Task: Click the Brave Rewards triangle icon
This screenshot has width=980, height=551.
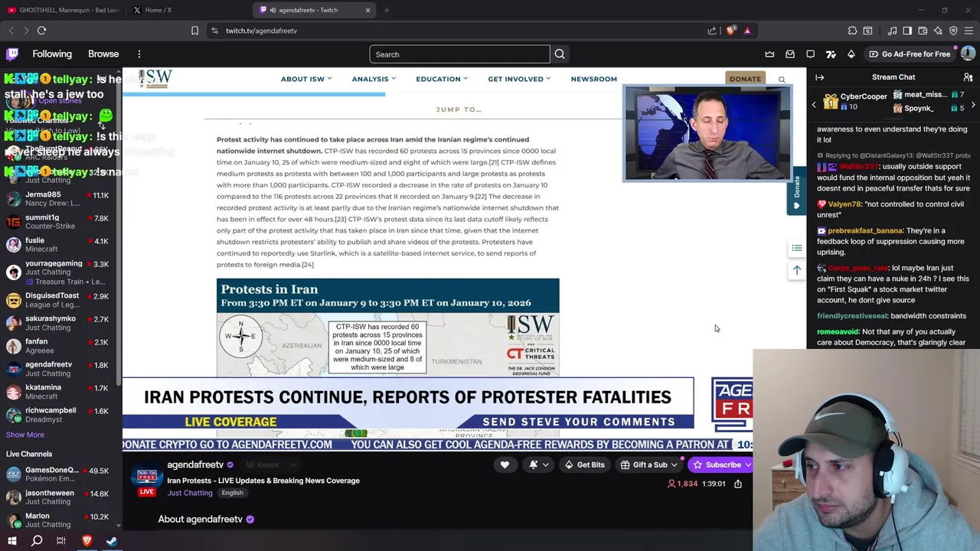Action: click(x=747, y=31)
